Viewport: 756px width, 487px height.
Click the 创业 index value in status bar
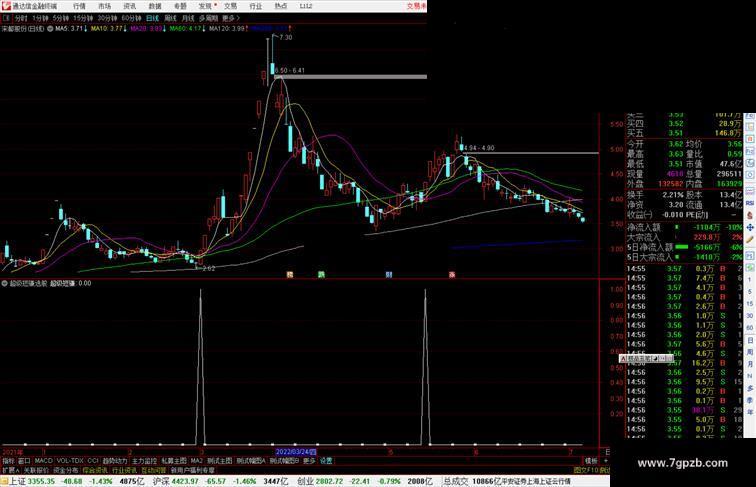[x=329, y=481]
